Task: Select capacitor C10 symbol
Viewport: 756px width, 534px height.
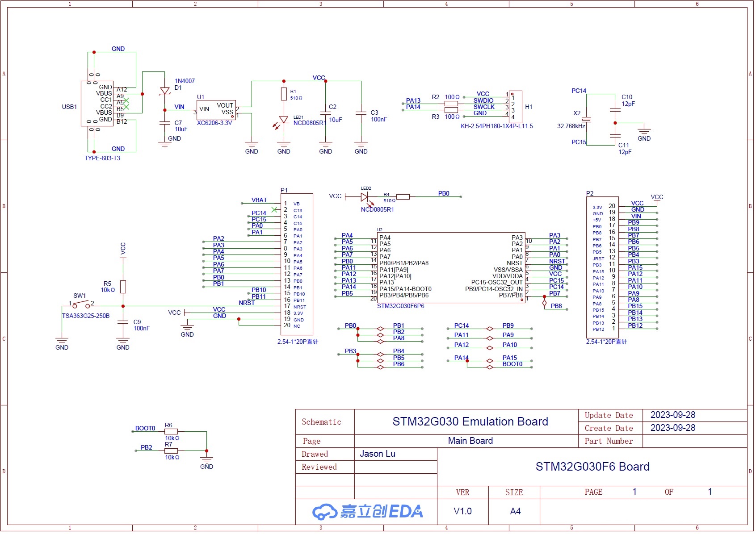Action: click(615, 110)
